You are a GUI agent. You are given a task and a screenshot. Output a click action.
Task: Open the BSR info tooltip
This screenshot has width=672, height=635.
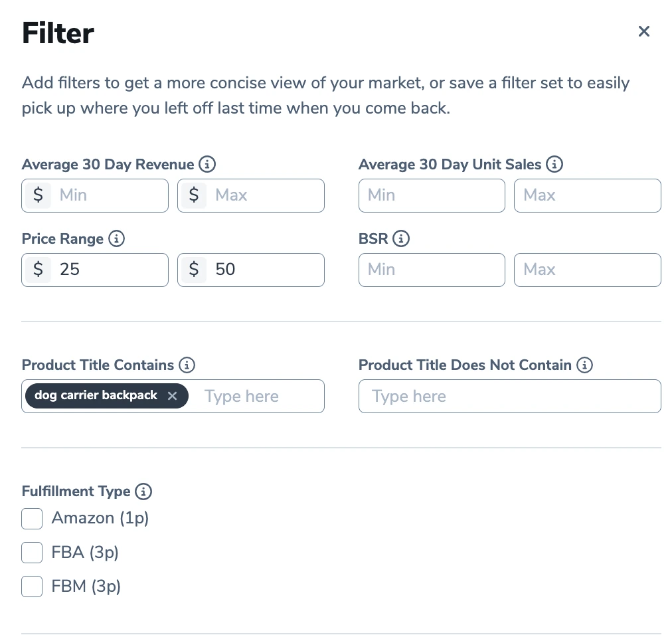tap(402, 238)
